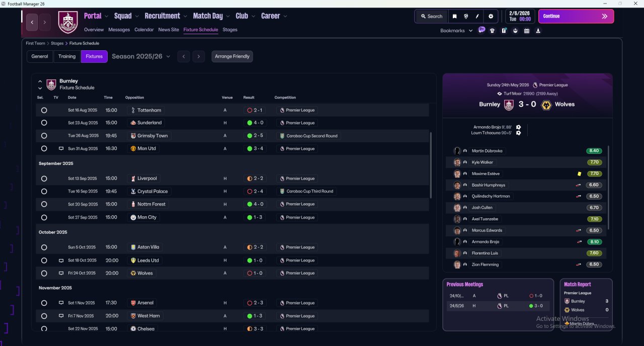This screenshot has width=644, height=346.
Task: Switch to the Calendar tab
Action: coord(144,30)
